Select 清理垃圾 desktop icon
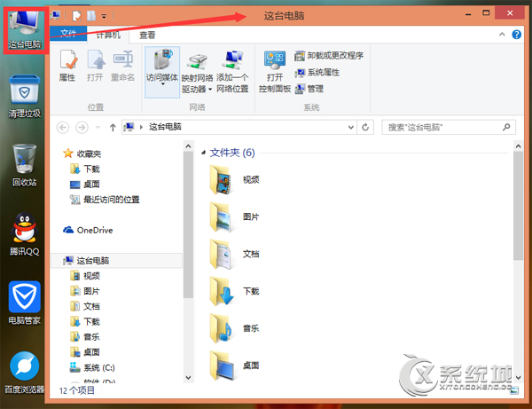 coord(25,97)
